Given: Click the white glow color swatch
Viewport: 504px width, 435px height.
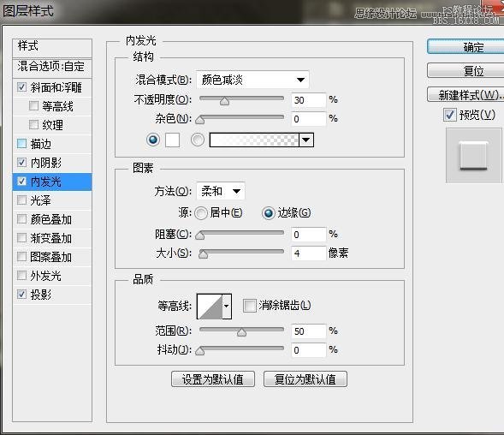Looking at the screenshot, I should (x=172, y=140).
